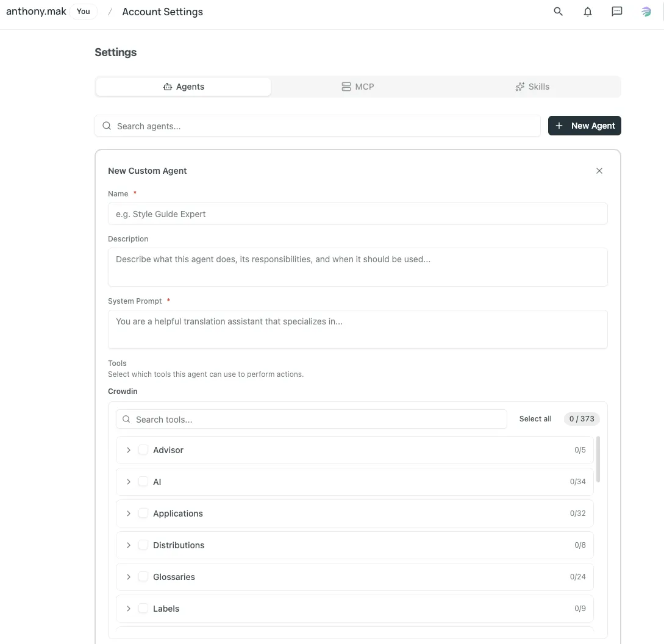The height and width of the screenshot is (644, 664).
Task: Click the tools list scrollbar
Action: tap(598, 459)
